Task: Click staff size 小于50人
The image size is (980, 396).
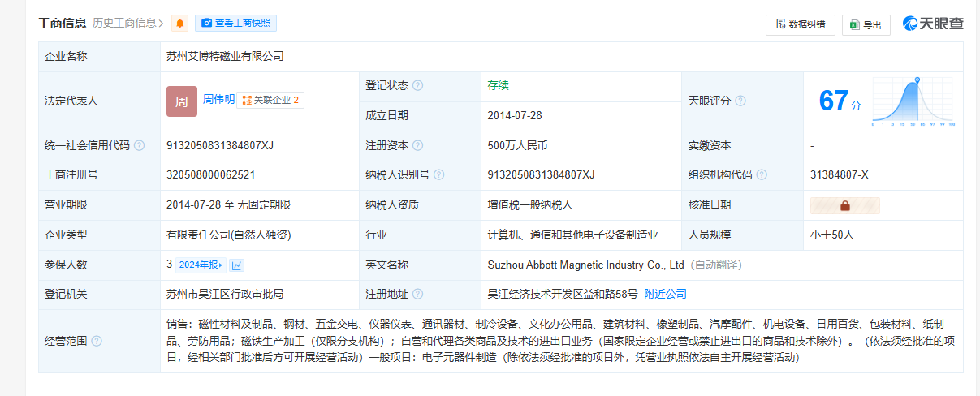Action: [x=832, y=235]
